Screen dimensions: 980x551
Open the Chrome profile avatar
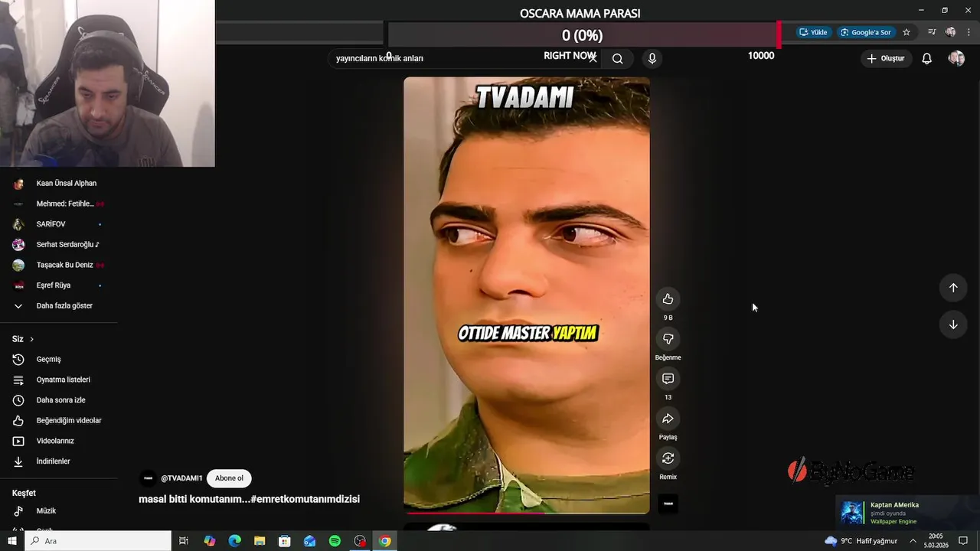click(950, 32)
